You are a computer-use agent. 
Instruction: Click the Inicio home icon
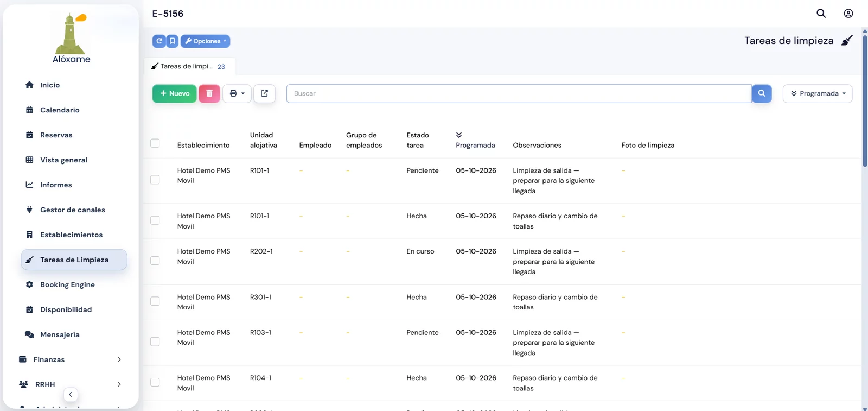click(29, 85)
